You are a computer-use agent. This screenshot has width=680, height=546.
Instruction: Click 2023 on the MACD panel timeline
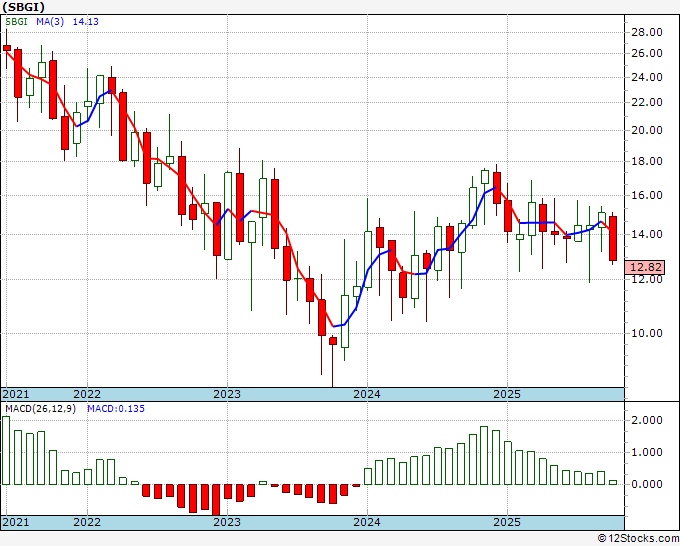pyautogui.click(x=227, y=522)
